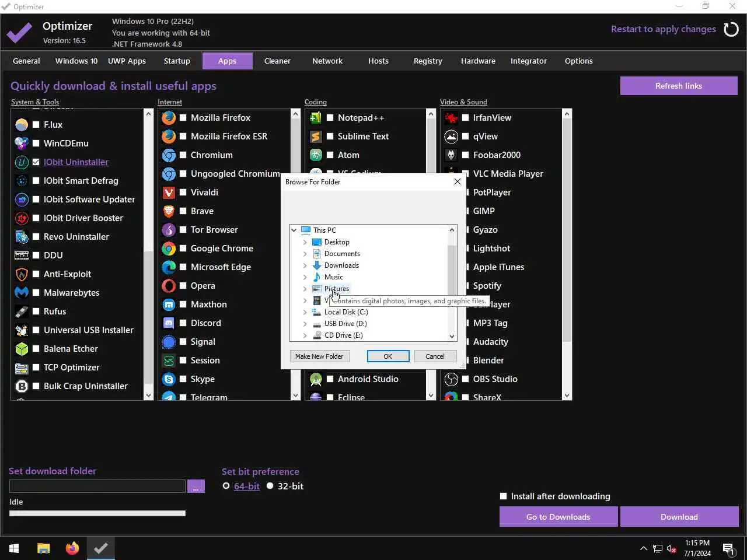This screenshot has width=747, height=560.
Task: Click the F.lux app icon
Action: (x=22, y=125)
